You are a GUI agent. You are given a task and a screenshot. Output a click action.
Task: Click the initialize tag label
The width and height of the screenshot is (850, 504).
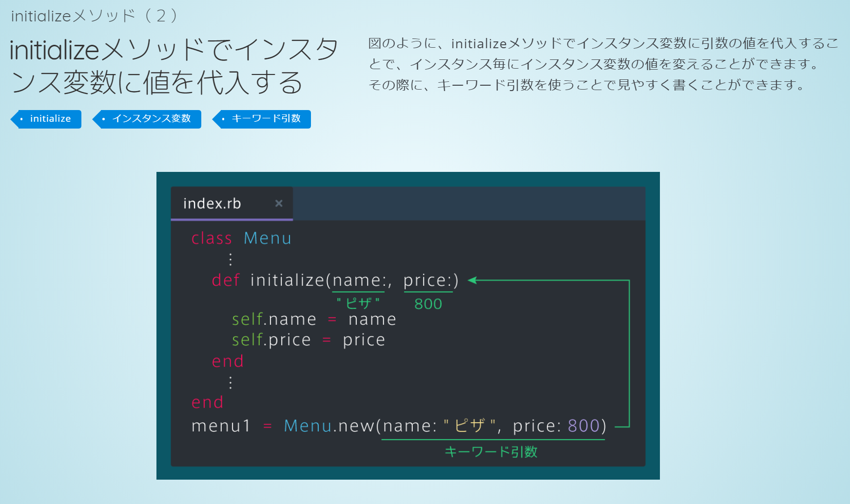pyautogui.click(x=50, y=119)
